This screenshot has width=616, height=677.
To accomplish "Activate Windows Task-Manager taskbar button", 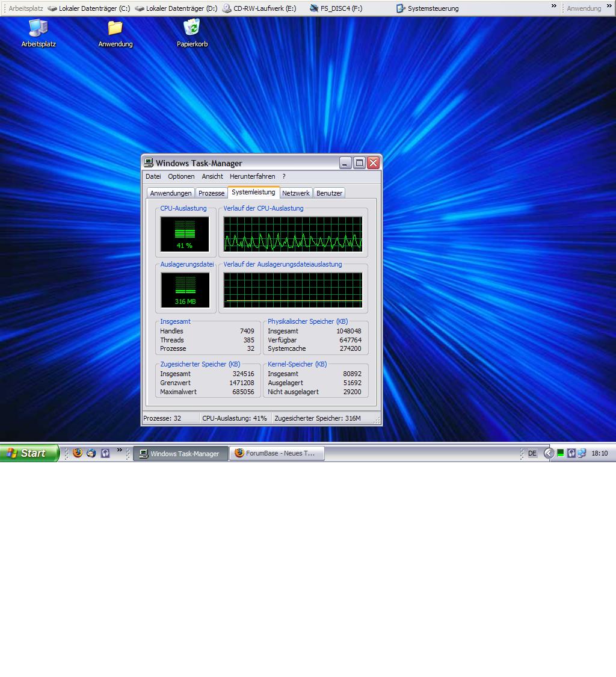I will click(180, 453).
